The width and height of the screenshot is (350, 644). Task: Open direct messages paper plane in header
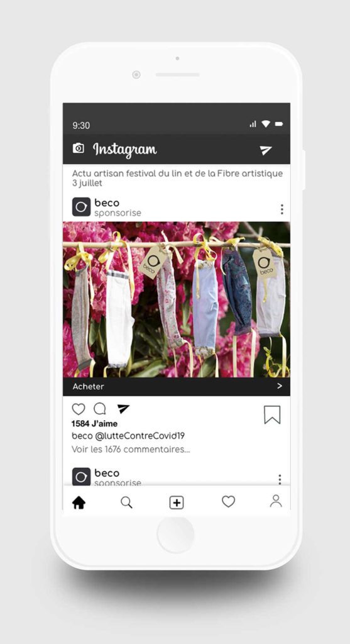pyautogui.click(x=266, y=150)
